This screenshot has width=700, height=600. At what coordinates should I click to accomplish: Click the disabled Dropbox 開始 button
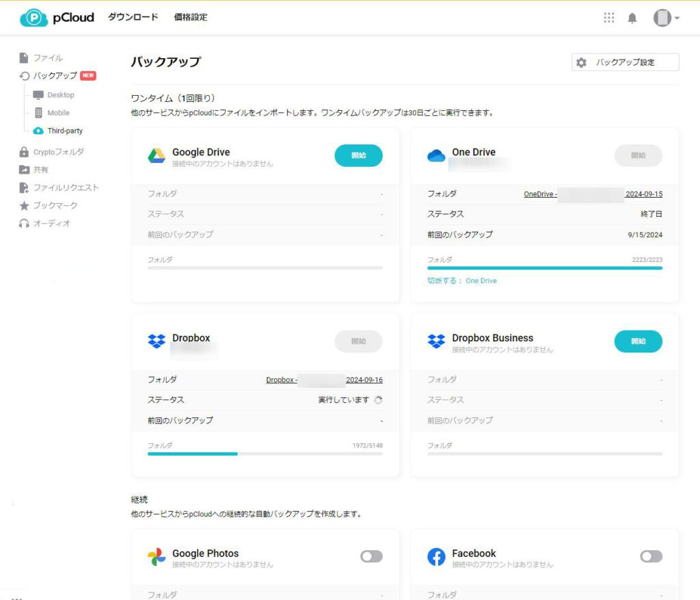(358, 341)
